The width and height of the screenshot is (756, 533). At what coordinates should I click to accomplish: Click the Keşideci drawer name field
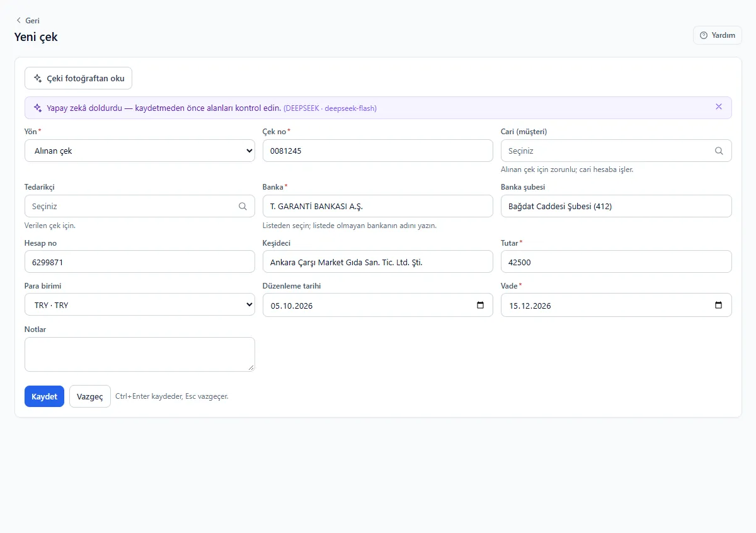click(x=378, y=261)
